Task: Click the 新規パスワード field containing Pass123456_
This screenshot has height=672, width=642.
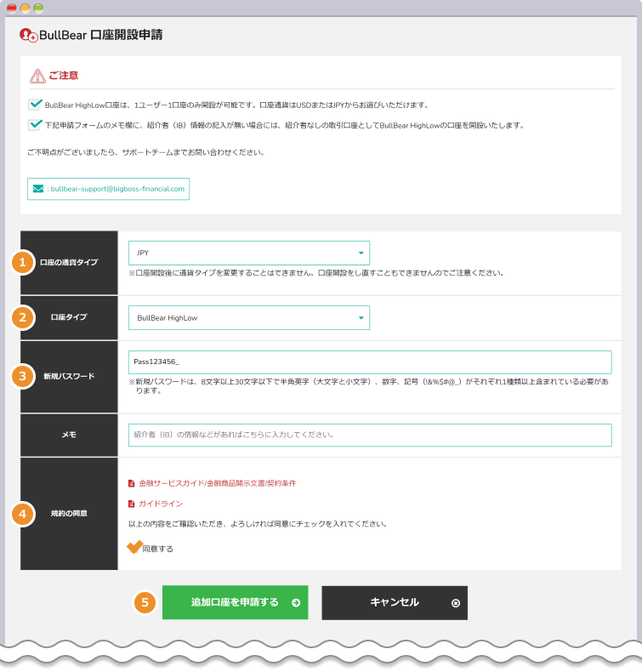Action: coord(370,362)
